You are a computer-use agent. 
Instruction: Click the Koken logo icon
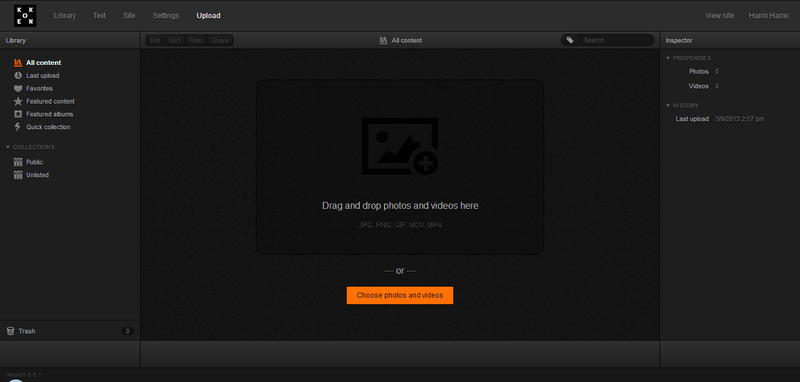pos(25,15)
